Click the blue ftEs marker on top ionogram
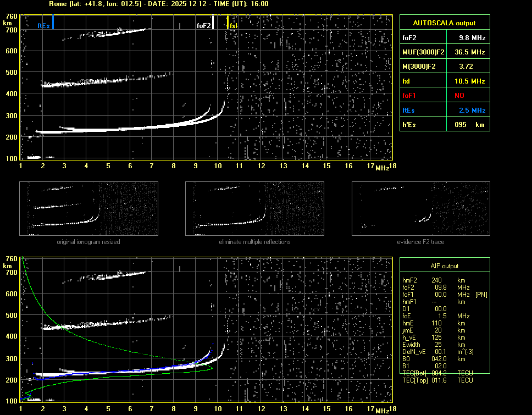Screen dimensions: 532x415 click(x=53, y=23)
